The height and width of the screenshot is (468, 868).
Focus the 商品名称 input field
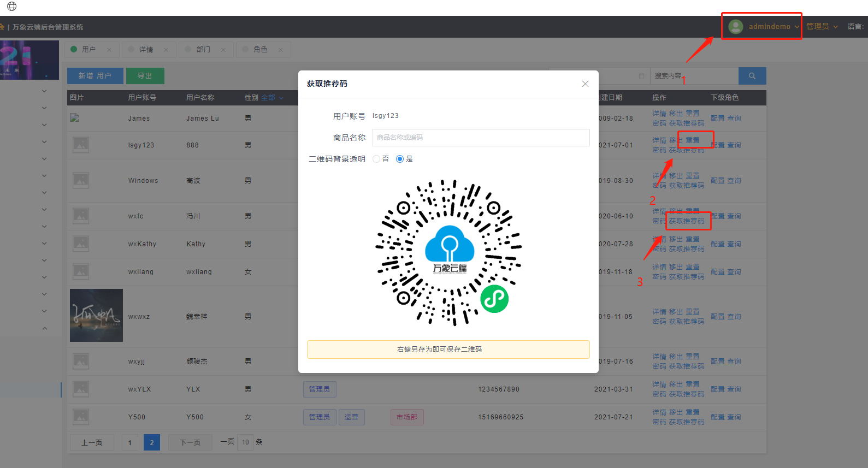coord(481,138)
